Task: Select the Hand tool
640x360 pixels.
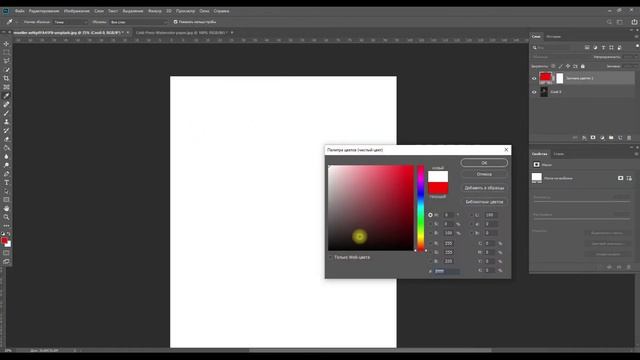Action: click(6, 208)
